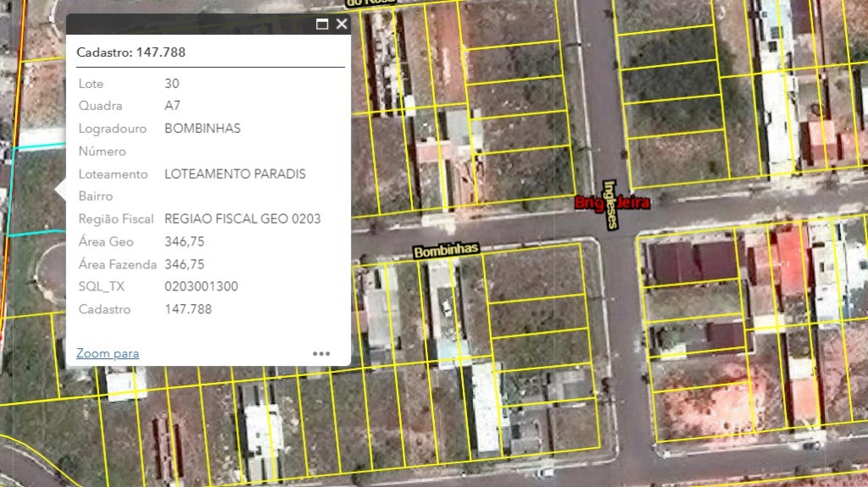
Task: Click the 'Bairro' field label
Action: point(95,196)
